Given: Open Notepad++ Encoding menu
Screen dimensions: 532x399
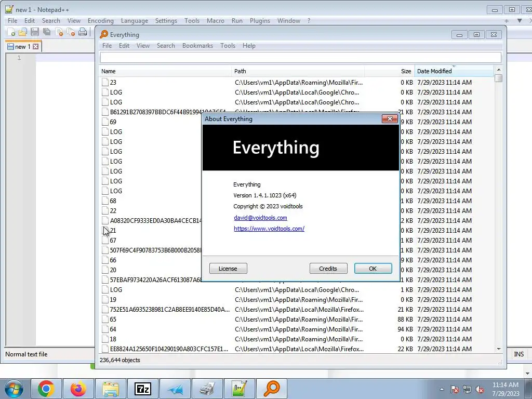Looking at the screenshot, I should tap(100, 21).
